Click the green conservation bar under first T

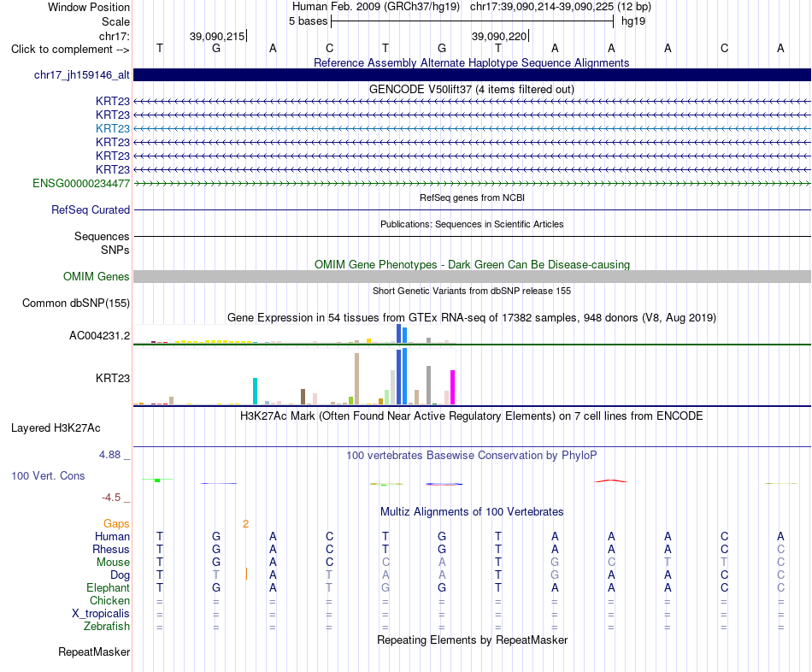[157, 480]
